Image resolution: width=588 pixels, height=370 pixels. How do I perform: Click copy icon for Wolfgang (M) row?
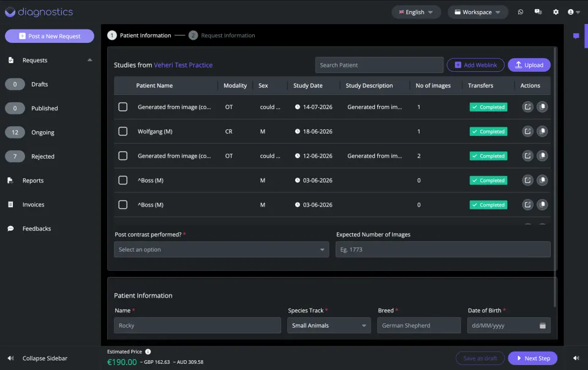542,131
